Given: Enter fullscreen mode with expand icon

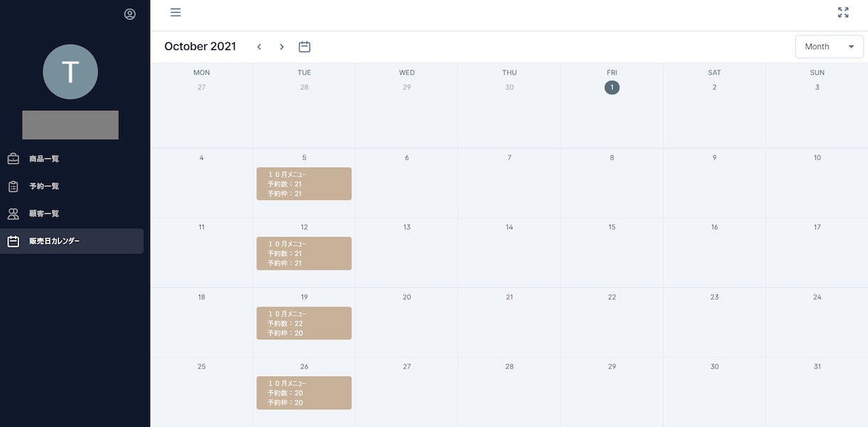Looking at the screenshot, I should click(x=843, y=12).
